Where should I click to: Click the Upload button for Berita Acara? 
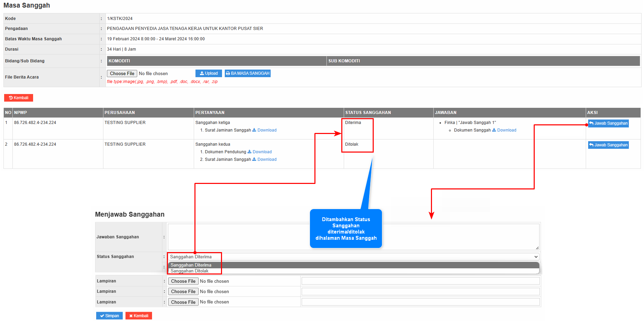209,73
